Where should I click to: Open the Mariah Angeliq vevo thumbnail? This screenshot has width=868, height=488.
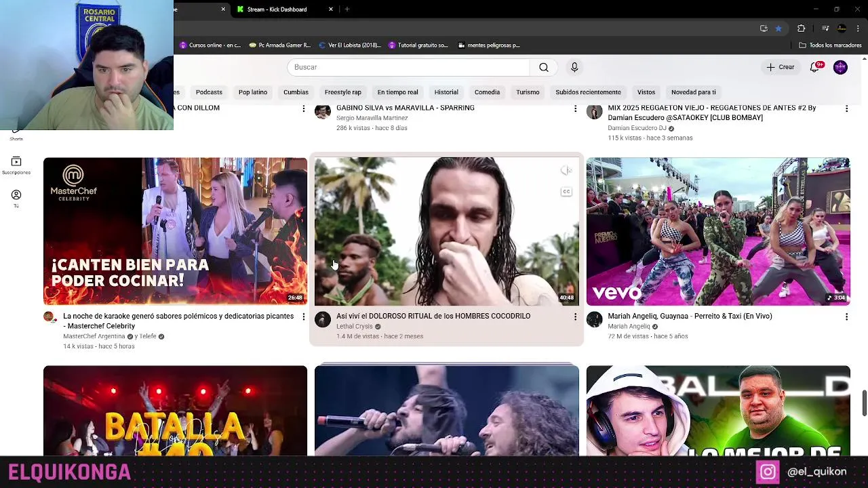pyautogui.click(x=718, y=231)
